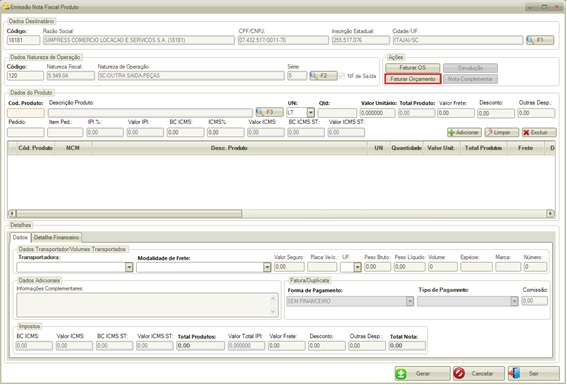Click the CPF/CNPJ field

coord(283,40)
